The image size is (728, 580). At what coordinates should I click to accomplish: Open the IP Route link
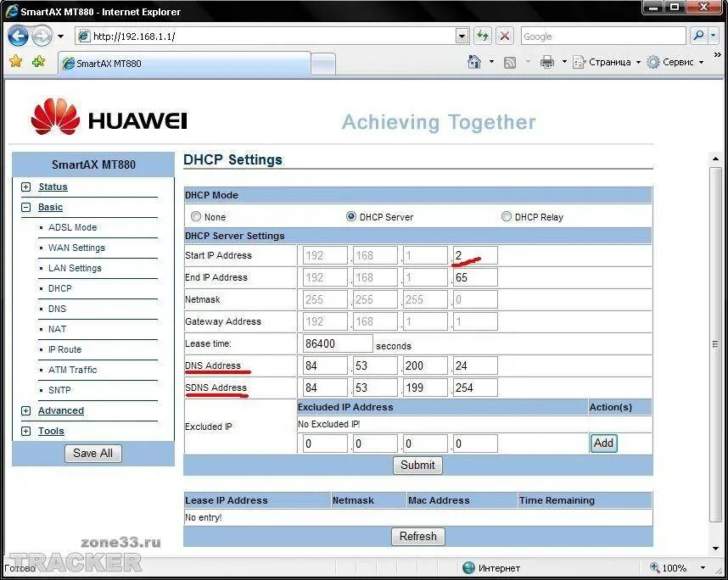pos(65,349)
